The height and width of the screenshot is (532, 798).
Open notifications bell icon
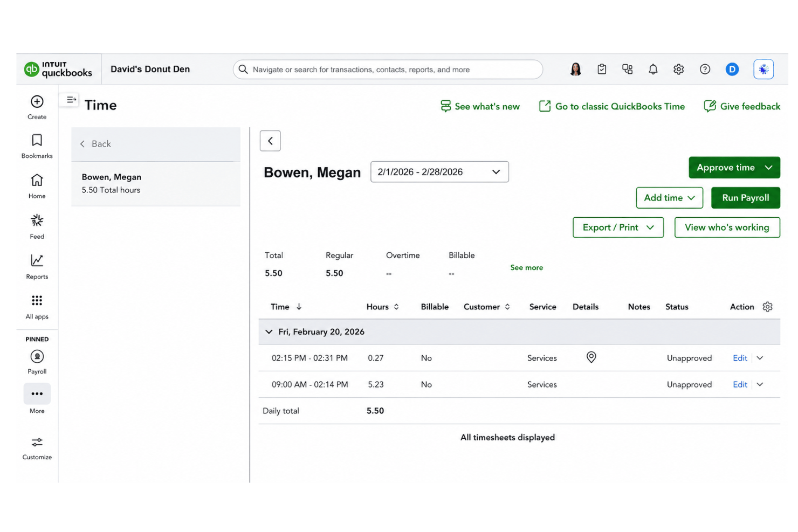[653, 69]
